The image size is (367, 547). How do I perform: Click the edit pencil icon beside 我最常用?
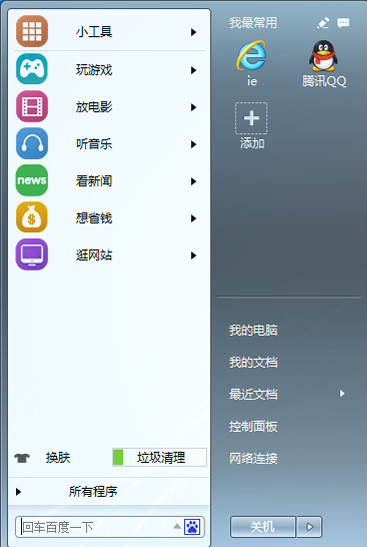[x=323, y=23]
